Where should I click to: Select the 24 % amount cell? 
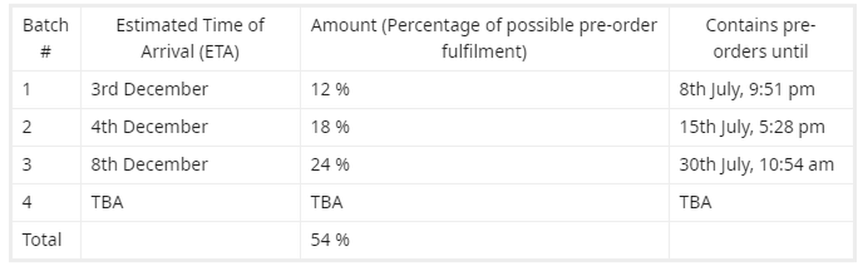pyautogui.click(x=484, y=165)
